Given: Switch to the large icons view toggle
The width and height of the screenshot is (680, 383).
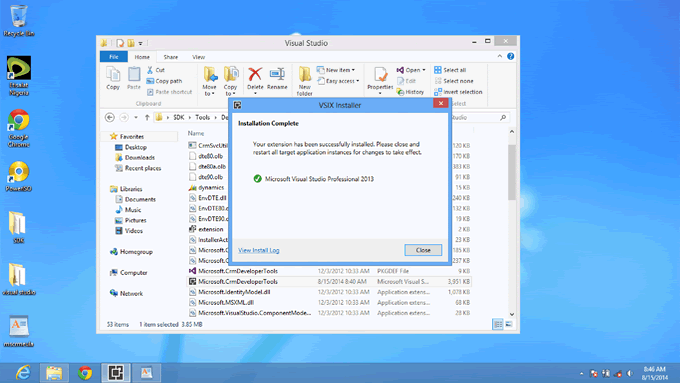Looking at the screenshot, I should point(509,324).
